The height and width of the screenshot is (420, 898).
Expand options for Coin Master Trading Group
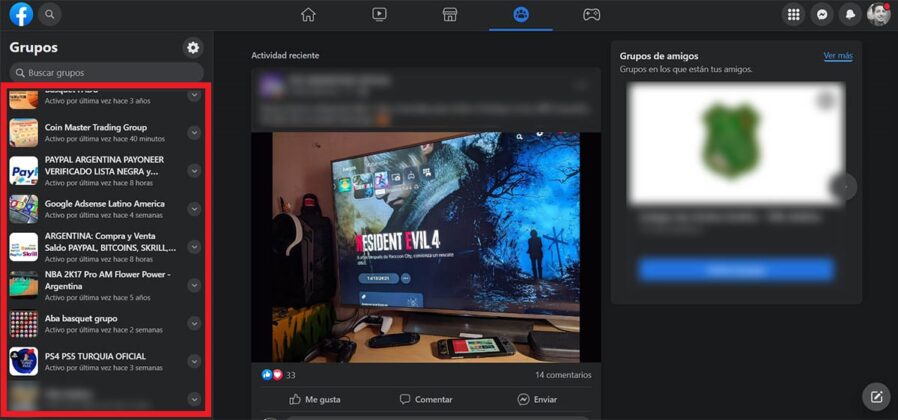[x=194, y=133]
